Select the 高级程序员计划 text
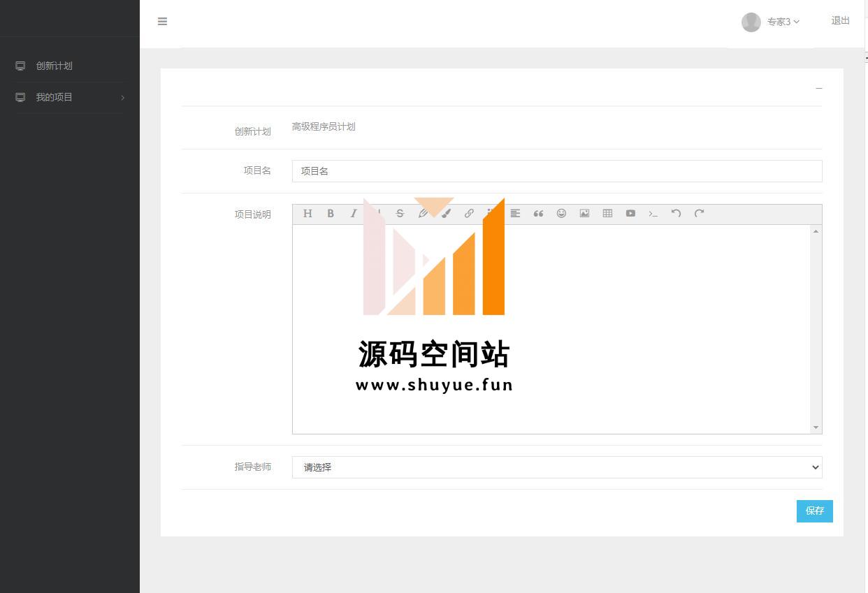Viewport: 868px width, 593px height. click(324, 127)
